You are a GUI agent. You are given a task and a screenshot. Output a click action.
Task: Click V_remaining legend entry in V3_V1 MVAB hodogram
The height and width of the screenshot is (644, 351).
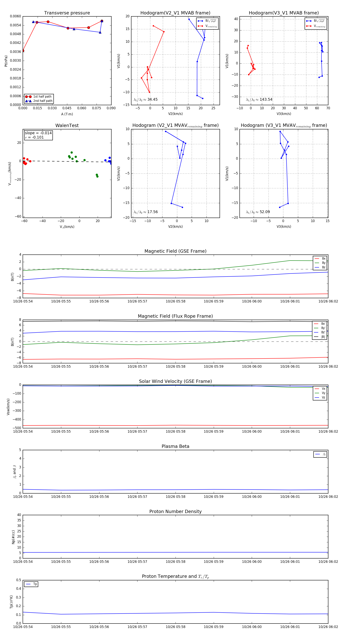click(316, 26)
